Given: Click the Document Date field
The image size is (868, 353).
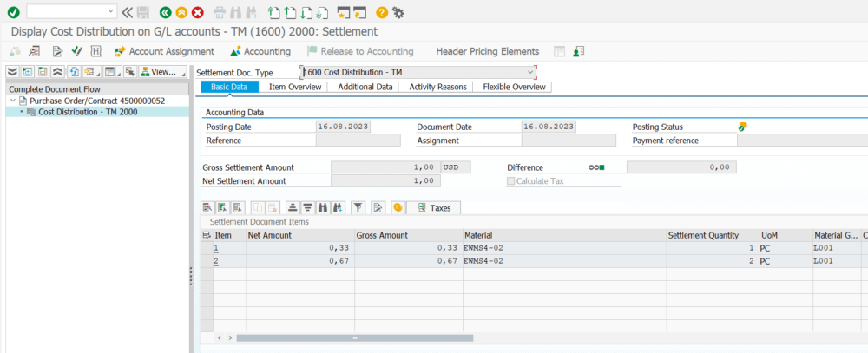Looking at the screenshot, I should (549, 127).
